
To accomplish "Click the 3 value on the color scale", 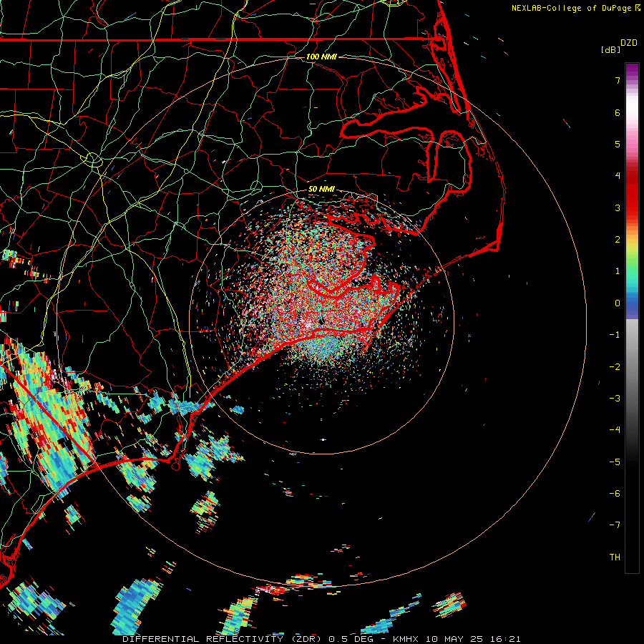I will click(618, 208).
